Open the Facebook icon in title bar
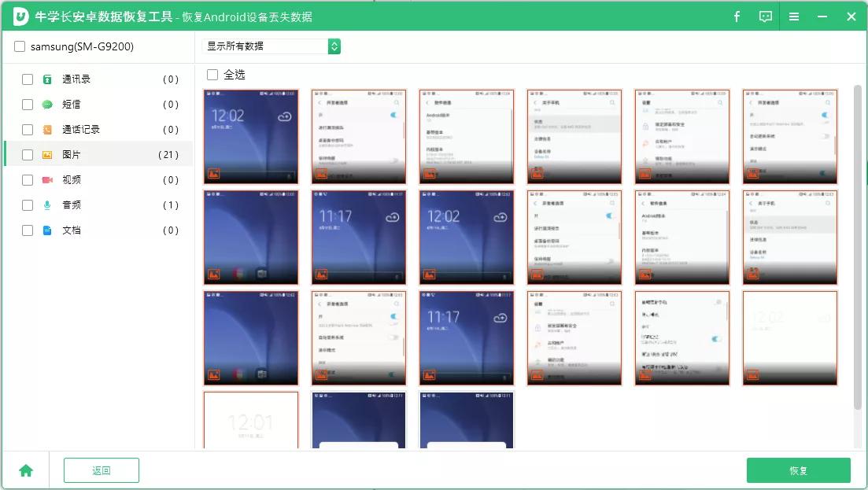Viewport: 868px width, 490px height. pos(737,16)
